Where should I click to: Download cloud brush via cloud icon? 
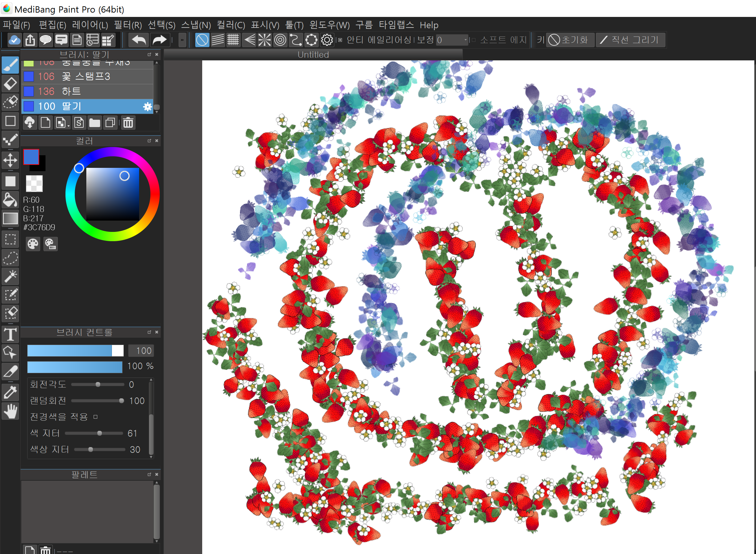(x=30, y=123)
